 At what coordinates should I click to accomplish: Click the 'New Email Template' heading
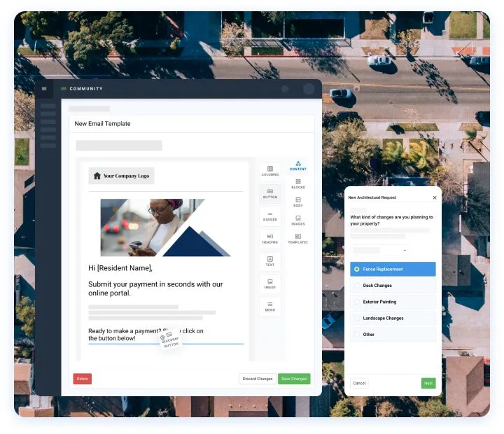[x=102, y=124]
